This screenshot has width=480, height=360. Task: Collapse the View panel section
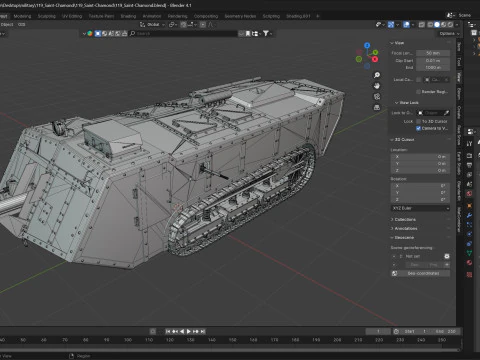pyautogui.click(x=397, y=43)
